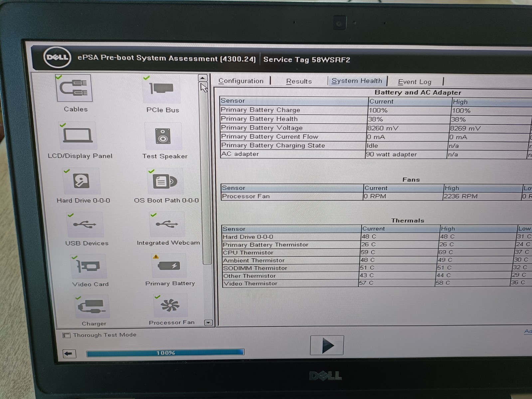Screen dimensions: 532x399
Task: Open the Video Card test
Action: (89, 266)
